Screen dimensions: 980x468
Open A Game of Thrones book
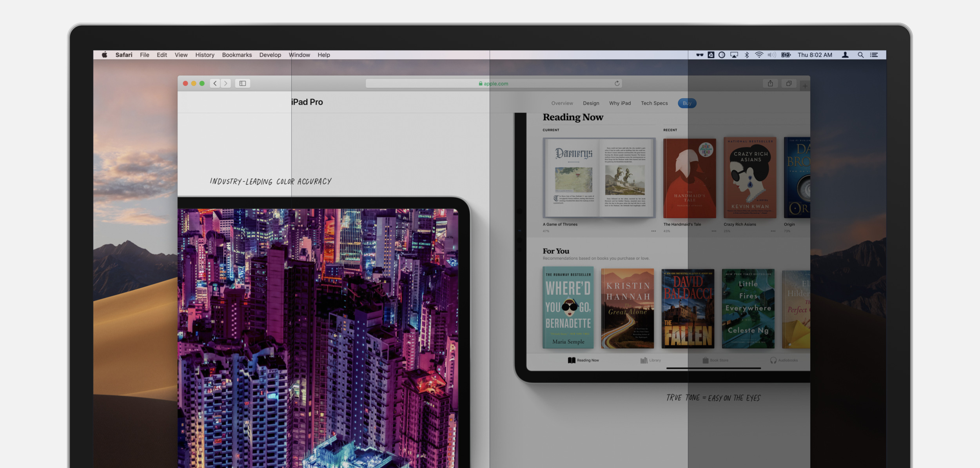(x=599, y=178)
